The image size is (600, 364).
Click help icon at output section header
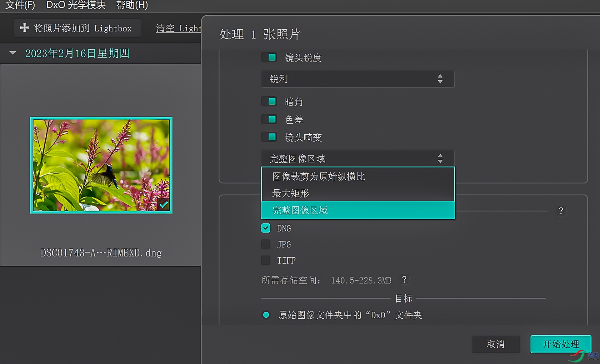(561, 211)
